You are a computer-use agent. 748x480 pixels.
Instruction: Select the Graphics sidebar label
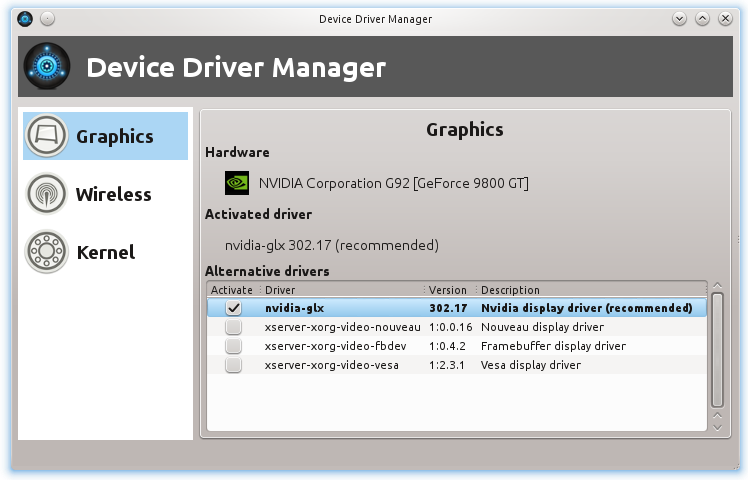coord(115,136)
